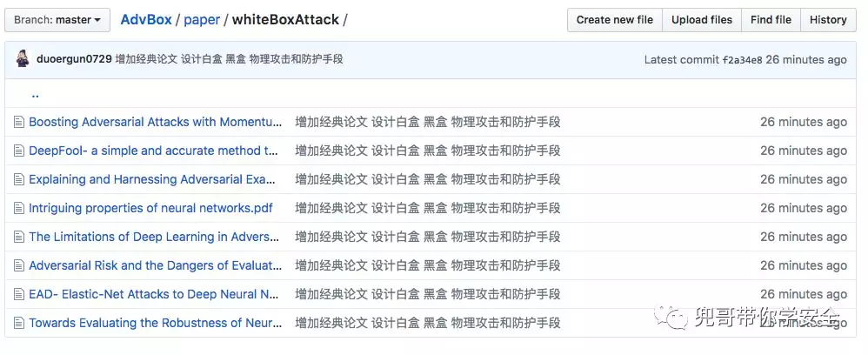The height and width of the screenshot is (355, 868).
Task: Open the Branch: master dropdown
Action: (x=57, y=20)
